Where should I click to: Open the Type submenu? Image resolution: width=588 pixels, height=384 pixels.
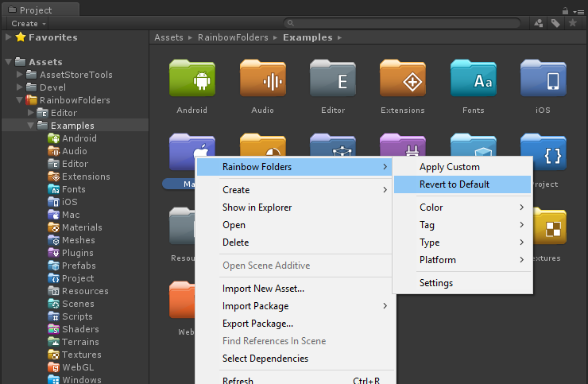(x=462, y=242)
